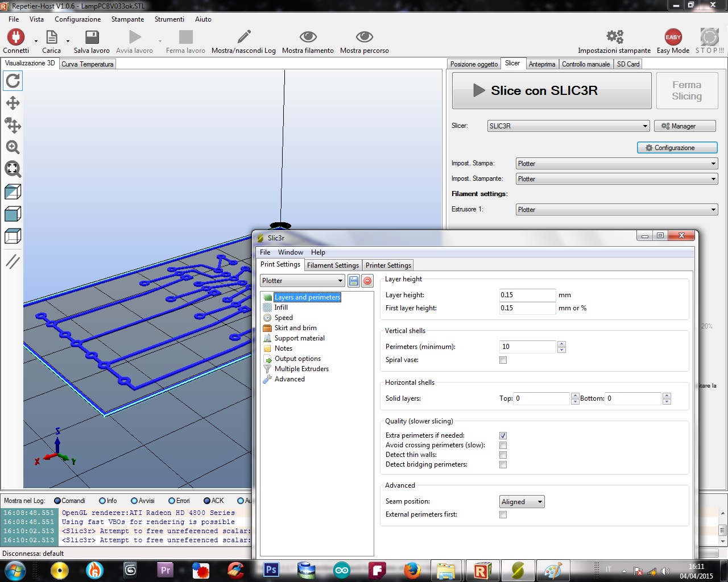This screenshot has height=582, width=728.
Task: Enable Detect bridging perimeters checkbox
Action: coord(503,464)
